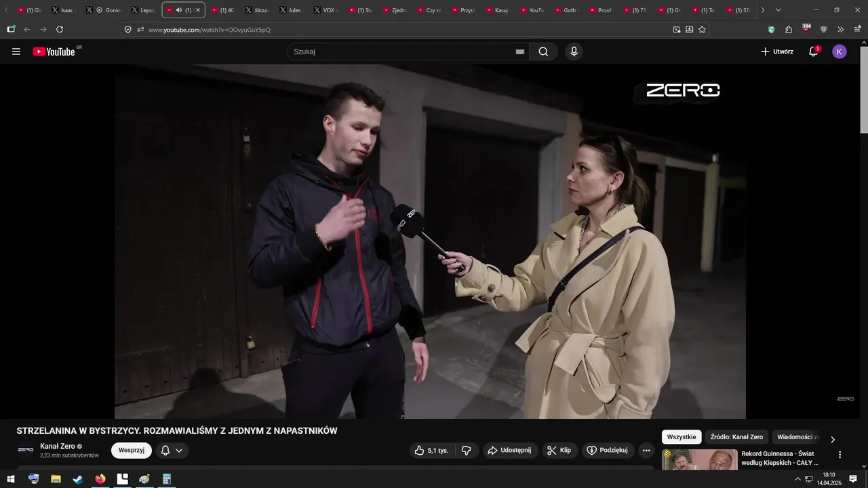Viewport: 868px width, 488px height.
Task: Open Calculator from the taskbar
Action: pyautogui.click(x=167, y=479)
